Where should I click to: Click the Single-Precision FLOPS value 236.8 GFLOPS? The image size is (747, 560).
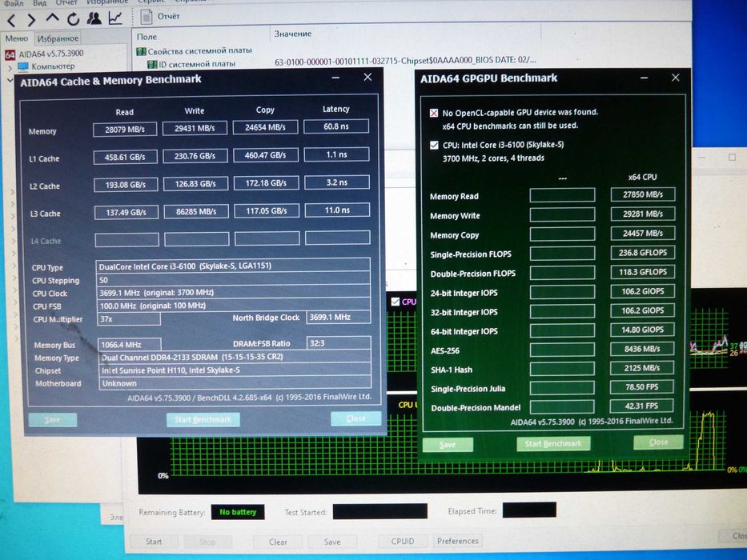643,252
